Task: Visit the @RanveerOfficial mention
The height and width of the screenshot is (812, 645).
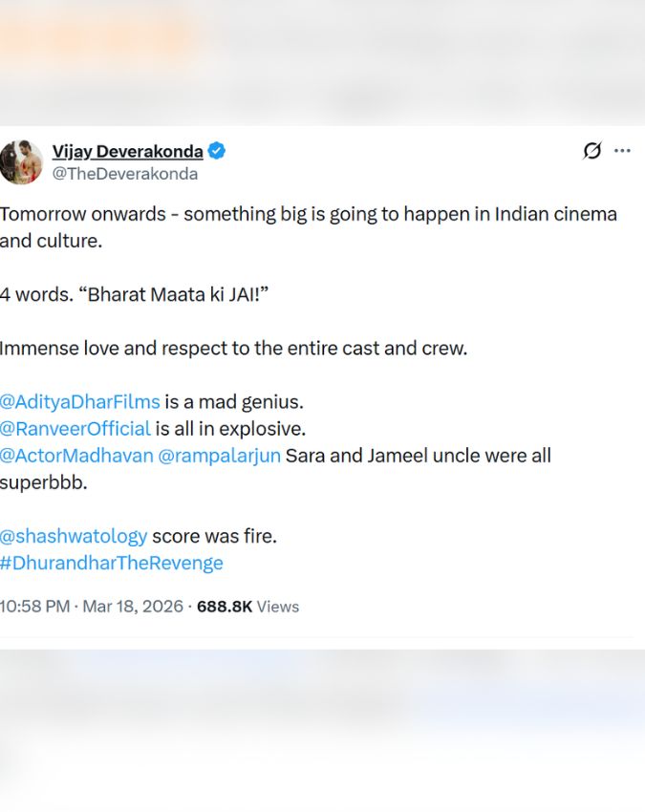Action: click(x=75, y=429)
